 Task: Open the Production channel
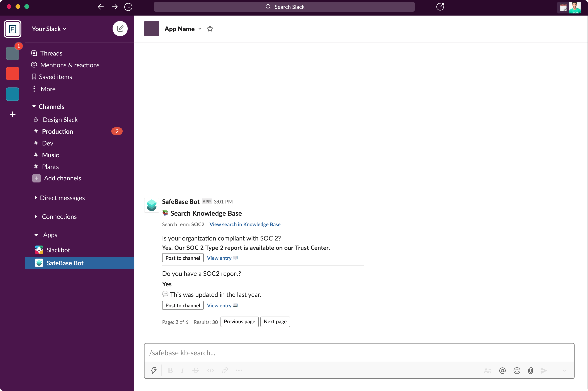pyautogui.click(x=58, y=131)
